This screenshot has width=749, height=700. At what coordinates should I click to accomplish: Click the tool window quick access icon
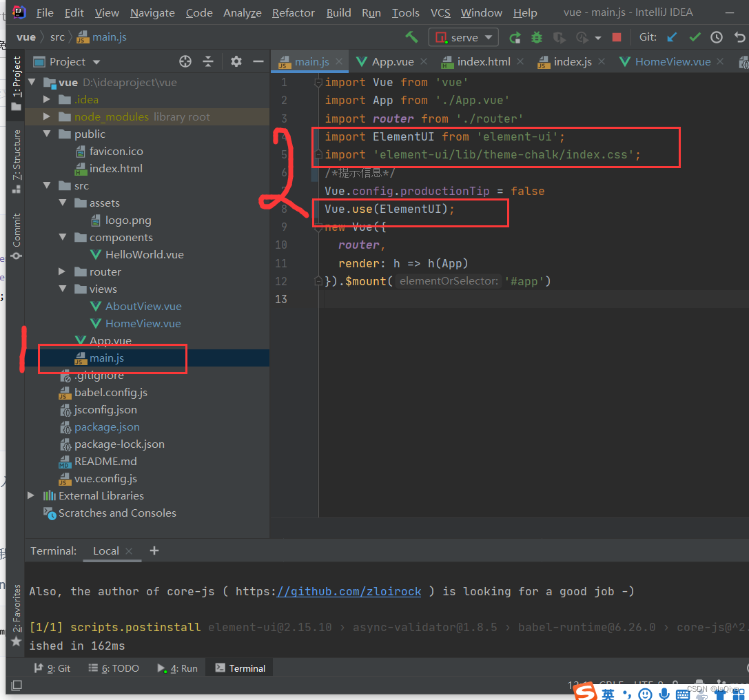[17, 686]
